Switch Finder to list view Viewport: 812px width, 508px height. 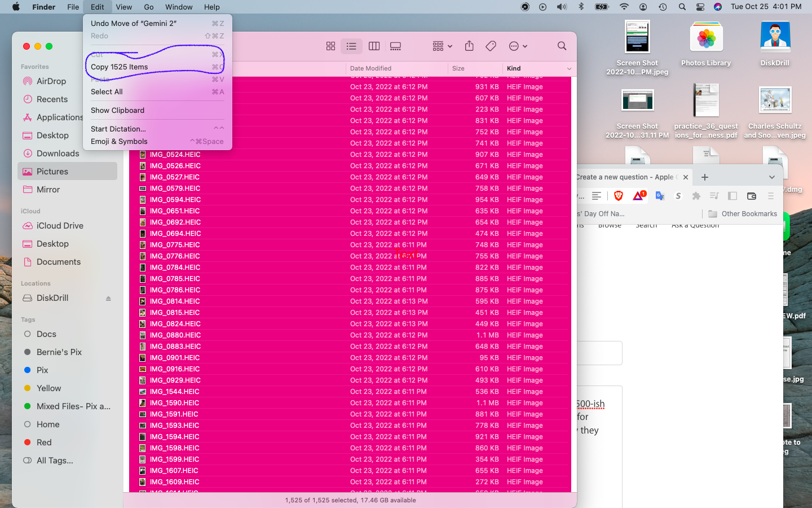[x=351, y=46]
